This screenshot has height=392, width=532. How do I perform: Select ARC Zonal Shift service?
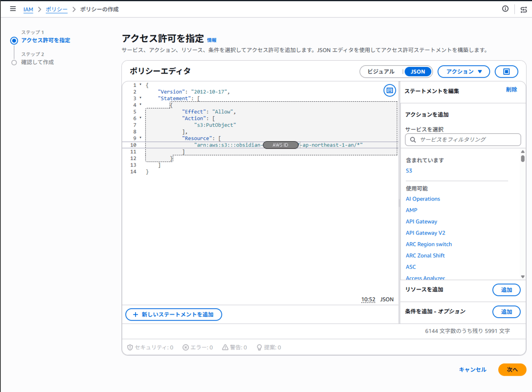(425, 256)
